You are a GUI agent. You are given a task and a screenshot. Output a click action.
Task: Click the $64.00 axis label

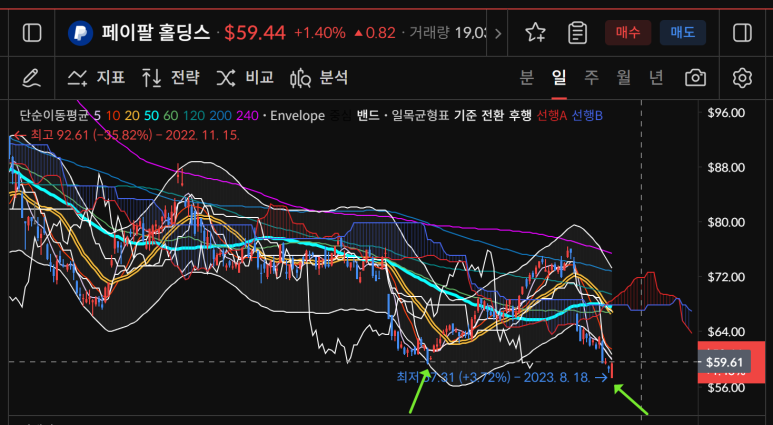point(726,332)
